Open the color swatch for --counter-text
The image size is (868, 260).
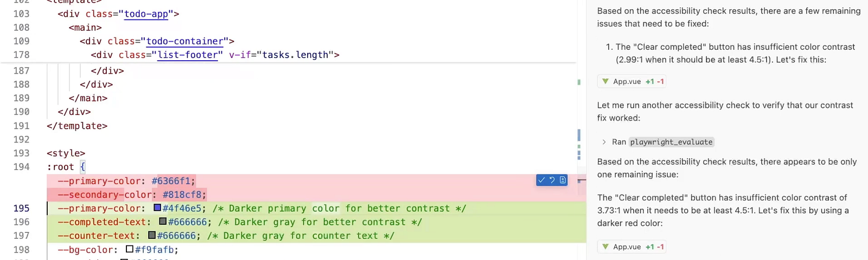[152, 235]
